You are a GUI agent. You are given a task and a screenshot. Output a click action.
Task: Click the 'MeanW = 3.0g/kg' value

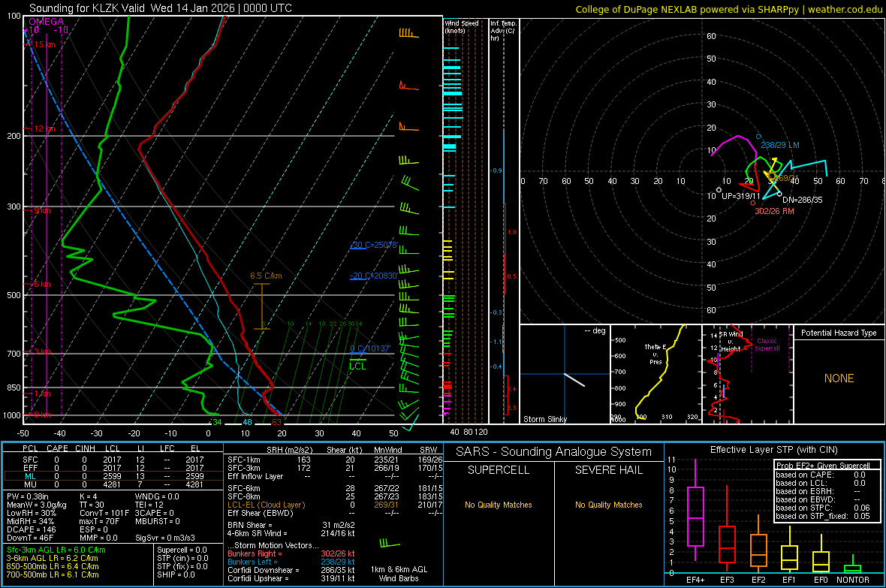click(x=37, y=505)
